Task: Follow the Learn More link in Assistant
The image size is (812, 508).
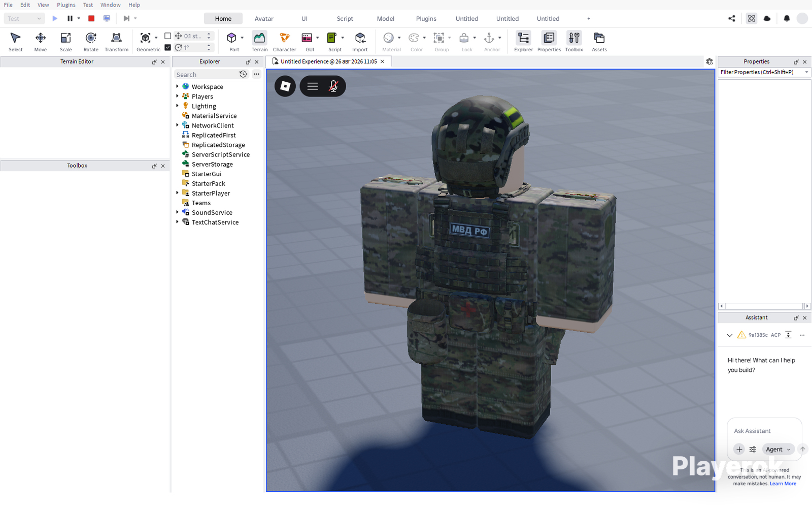Action: (x=783, y=484)
